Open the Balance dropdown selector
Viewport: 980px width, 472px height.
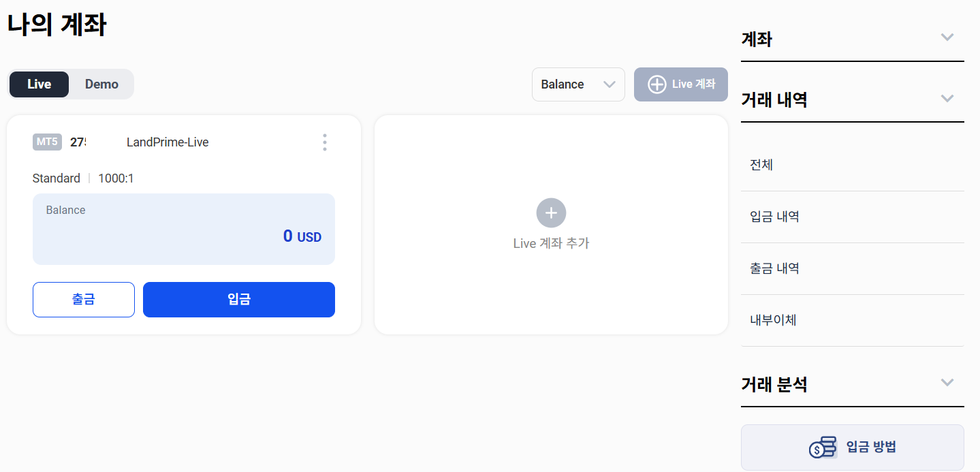578,84
